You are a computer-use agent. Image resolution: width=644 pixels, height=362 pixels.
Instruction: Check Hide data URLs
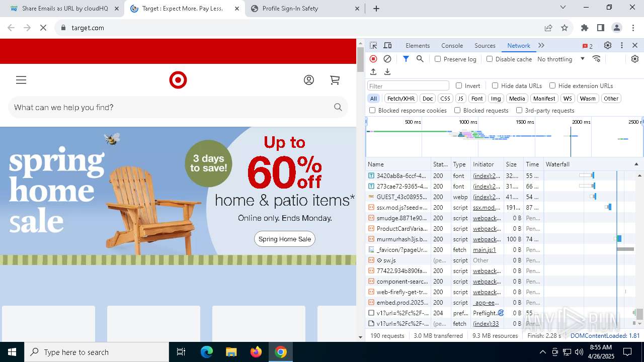(495, 85)
